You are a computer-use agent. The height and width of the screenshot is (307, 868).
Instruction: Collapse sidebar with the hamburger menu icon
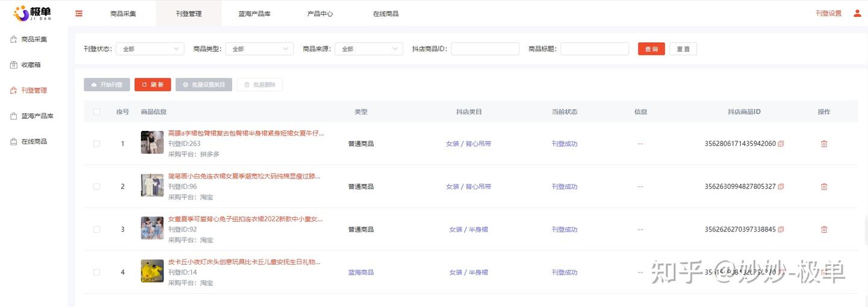click(78, 13)
